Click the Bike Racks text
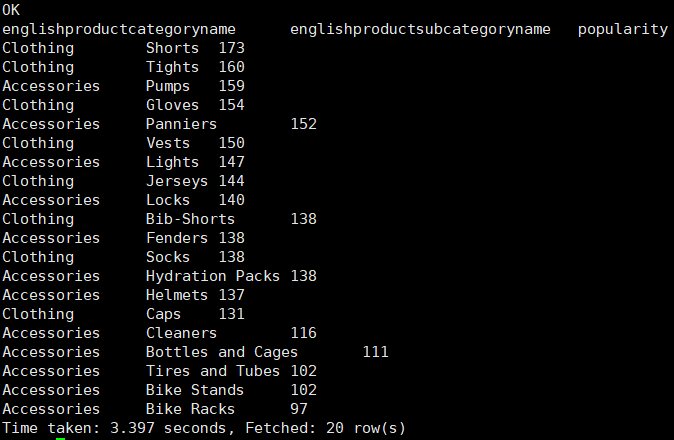 [190, 409]
